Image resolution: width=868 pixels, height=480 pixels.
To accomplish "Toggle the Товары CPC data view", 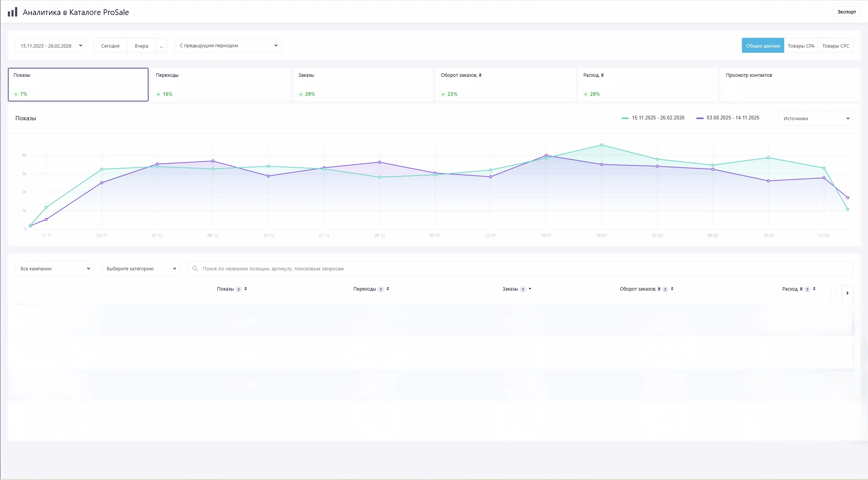I will point(835,45).
